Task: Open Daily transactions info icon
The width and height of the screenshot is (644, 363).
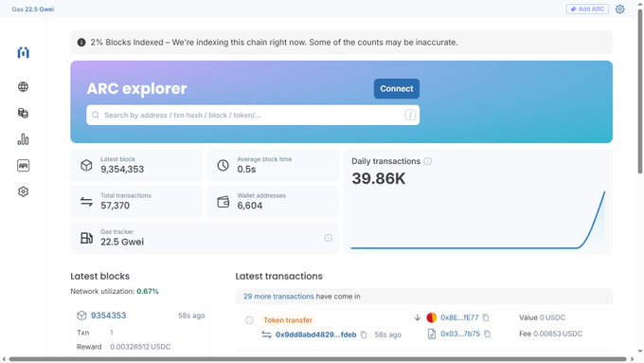Action: 427,161
